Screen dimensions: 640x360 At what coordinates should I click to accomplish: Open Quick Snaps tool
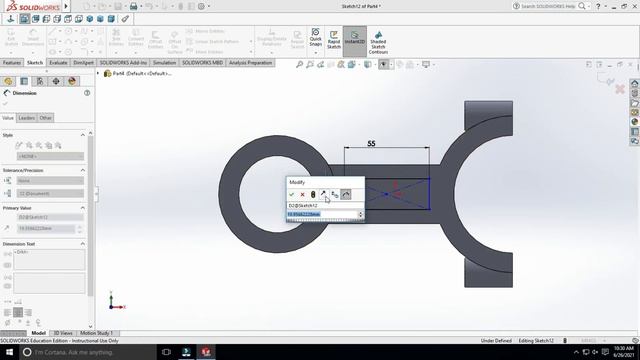(316, 37)
